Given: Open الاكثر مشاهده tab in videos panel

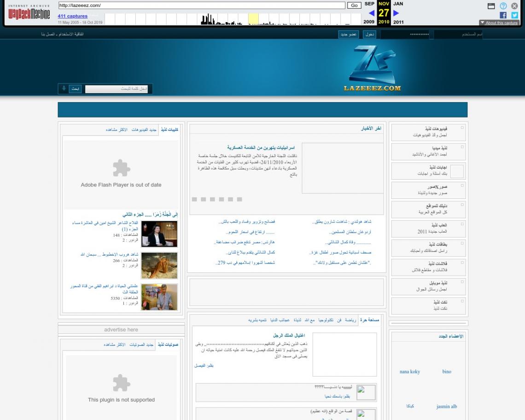Looking at the screenshot, I should coord(117,129).
